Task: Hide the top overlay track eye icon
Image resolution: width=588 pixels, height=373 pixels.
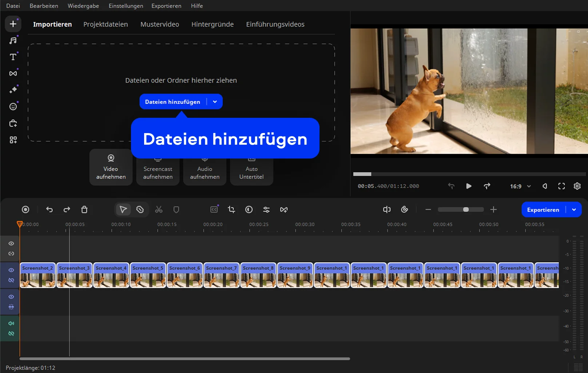Action: [11, 244]
